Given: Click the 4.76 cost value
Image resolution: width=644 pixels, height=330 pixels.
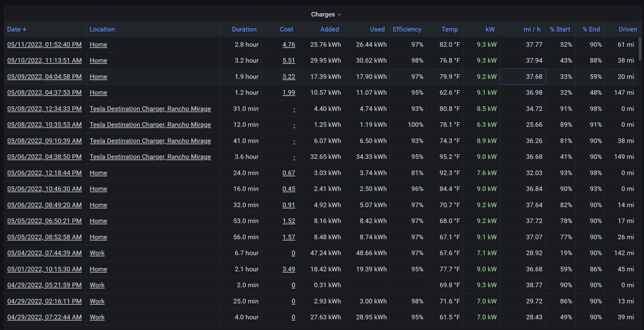Looking at the screenshot, I should pos(289,45).
